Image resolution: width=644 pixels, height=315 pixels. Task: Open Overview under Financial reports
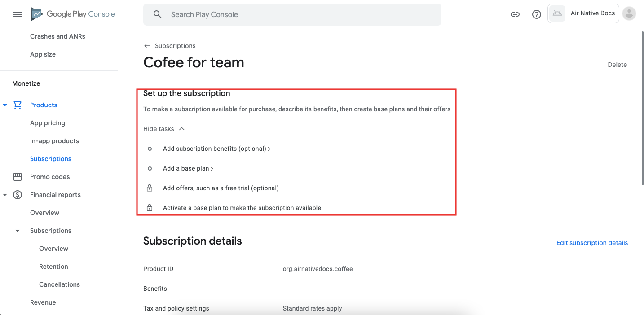coord(44,213)
